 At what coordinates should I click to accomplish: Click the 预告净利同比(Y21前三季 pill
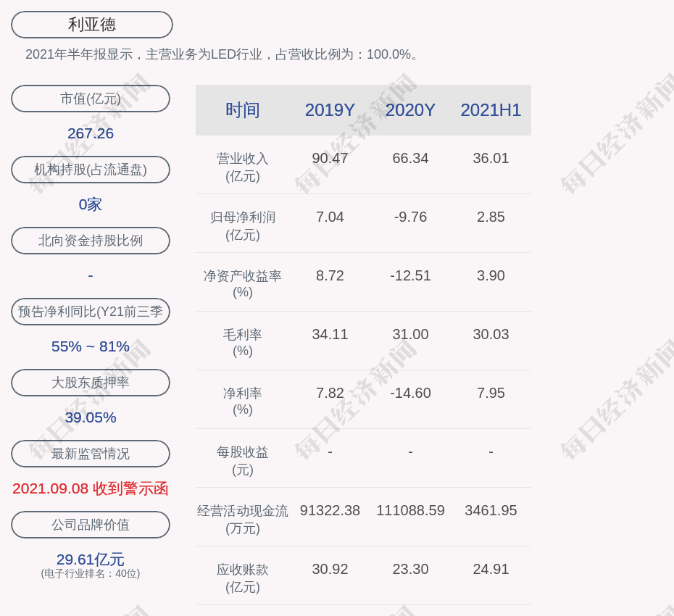(91, 311)
